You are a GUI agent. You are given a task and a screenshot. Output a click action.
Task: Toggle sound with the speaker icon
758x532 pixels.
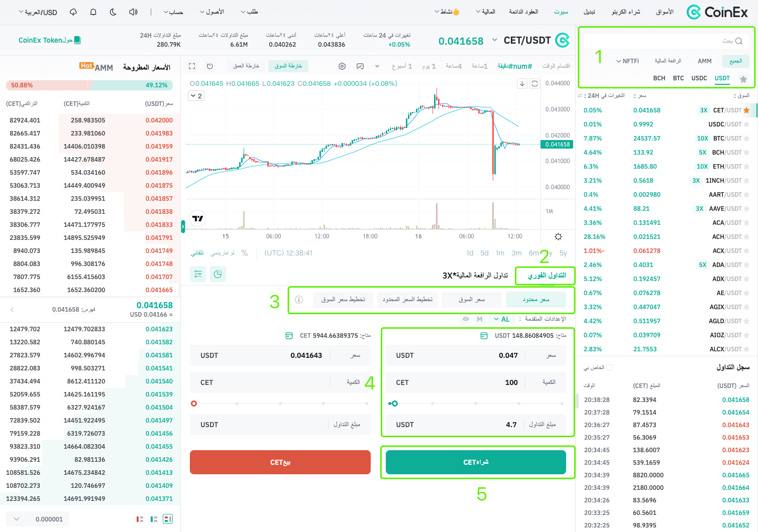point(133,12)
